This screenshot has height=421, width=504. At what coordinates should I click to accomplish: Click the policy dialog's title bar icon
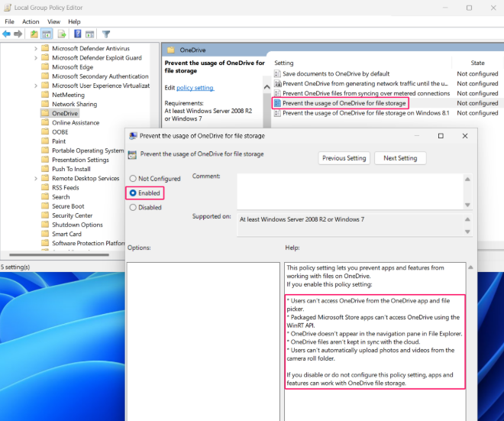tap(133, 136)
